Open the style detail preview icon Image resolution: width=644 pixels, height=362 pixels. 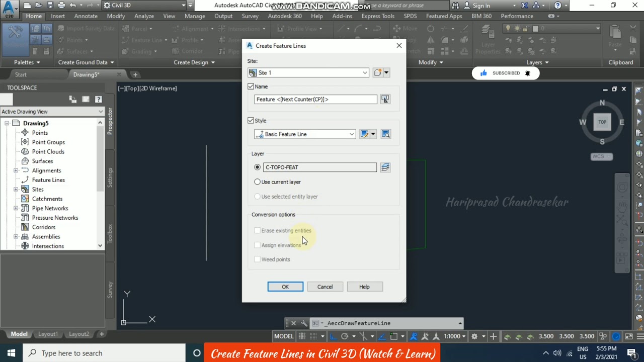click(x=385, y=134)
